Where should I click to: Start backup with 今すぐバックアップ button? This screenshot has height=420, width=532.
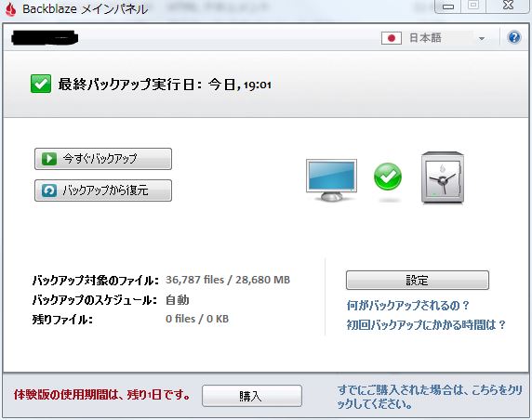point(103,159)
